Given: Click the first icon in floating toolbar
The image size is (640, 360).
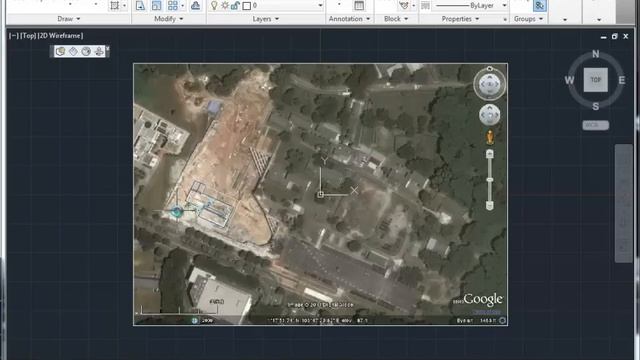Looking at the screenshot, I should pyautogui.click(x=60, y=51).
